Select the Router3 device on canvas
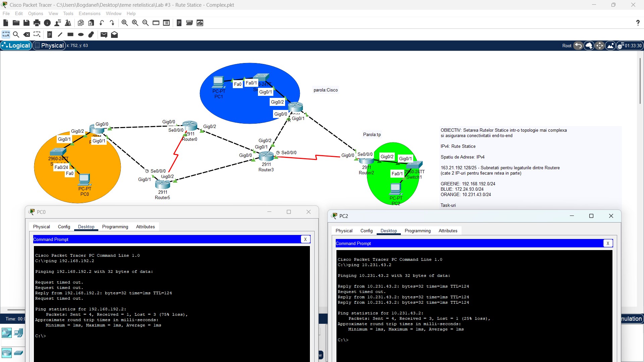Viewport: 644px width, 362px height. click(266, 156)
